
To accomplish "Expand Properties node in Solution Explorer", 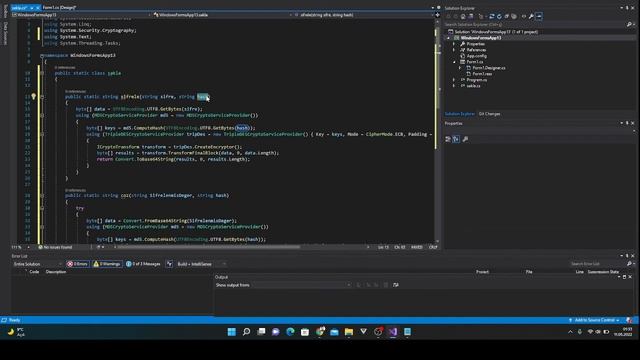I will coord(454,44).
